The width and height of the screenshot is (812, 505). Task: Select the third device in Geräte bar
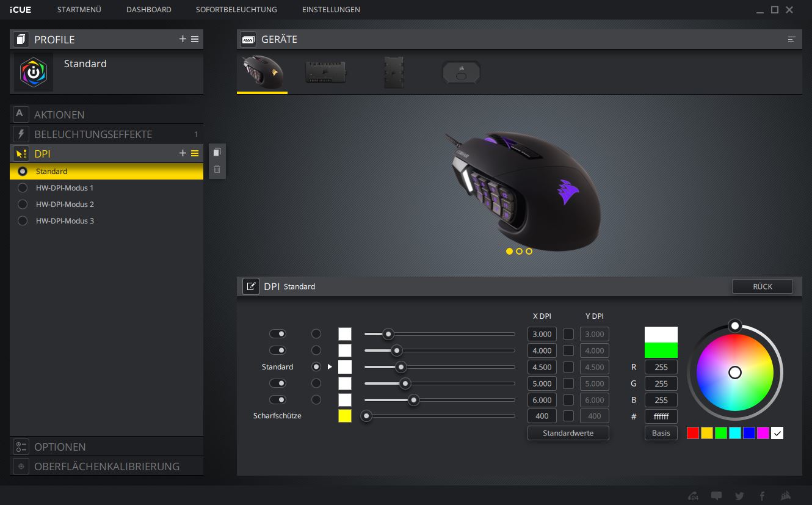point(394,72)
